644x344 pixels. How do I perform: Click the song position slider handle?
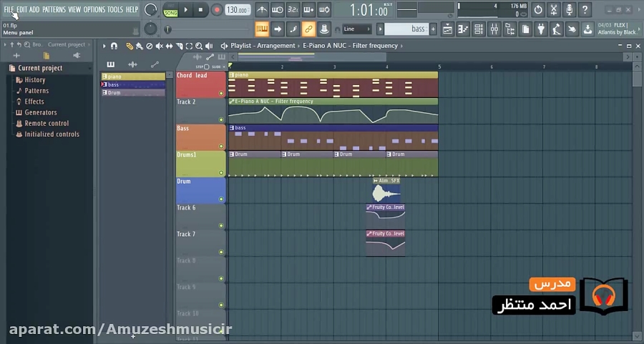coord(167,29)
